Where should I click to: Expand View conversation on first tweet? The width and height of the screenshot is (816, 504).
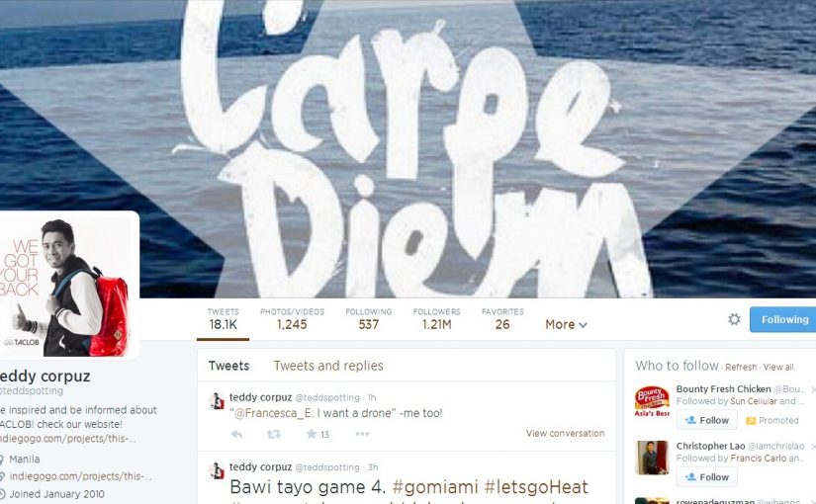click(565, 433)
